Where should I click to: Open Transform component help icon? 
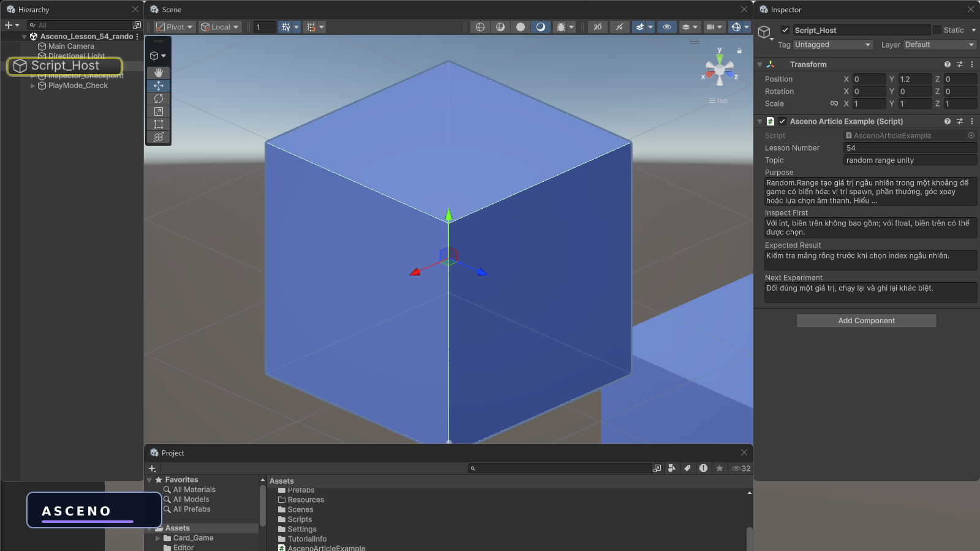(x=948, y=64)
